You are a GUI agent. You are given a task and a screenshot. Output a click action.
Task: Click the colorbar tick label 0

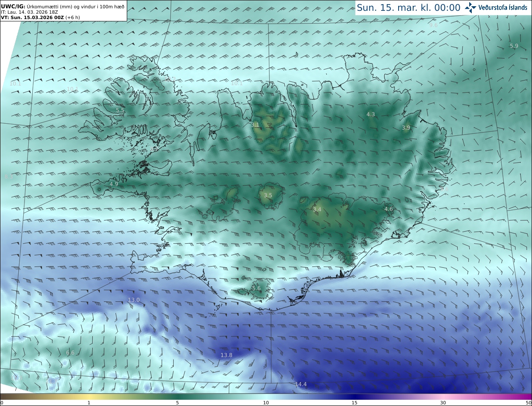(2, 403)
